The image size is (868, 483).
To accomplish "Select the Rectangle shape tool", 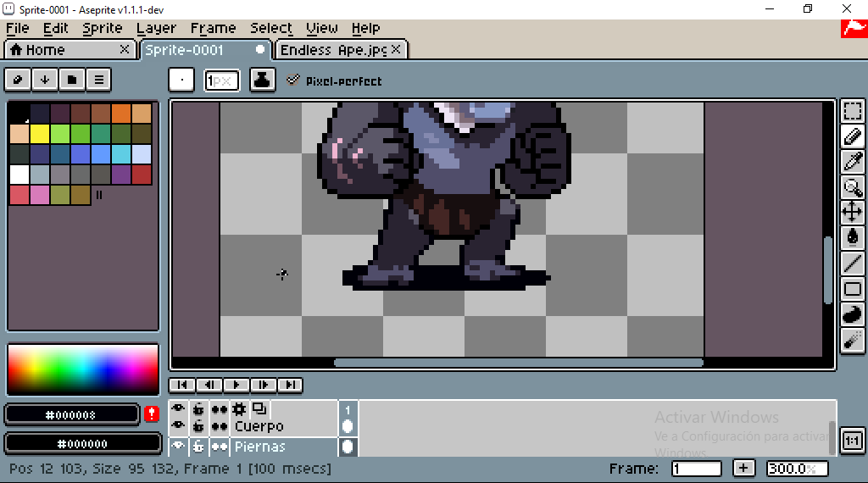I will (x=853, y=289).
